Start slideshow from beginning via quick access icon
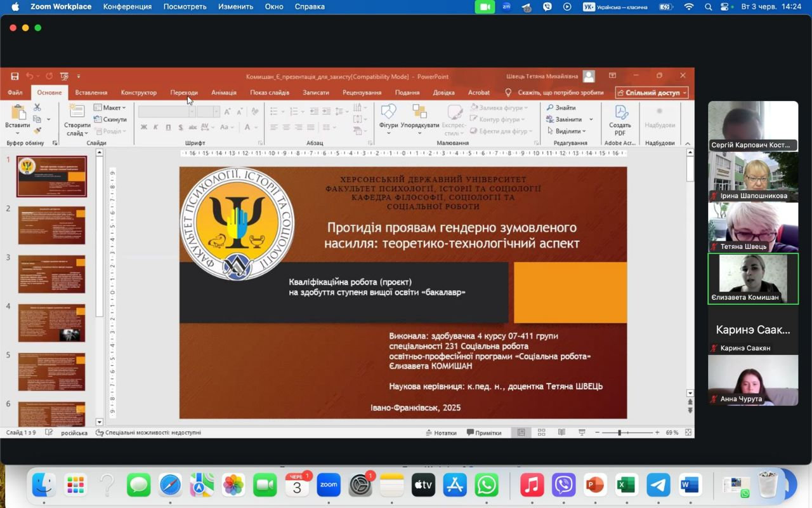Image resolution: width=812 pixels, height=508 pixels. click(64, 76)
